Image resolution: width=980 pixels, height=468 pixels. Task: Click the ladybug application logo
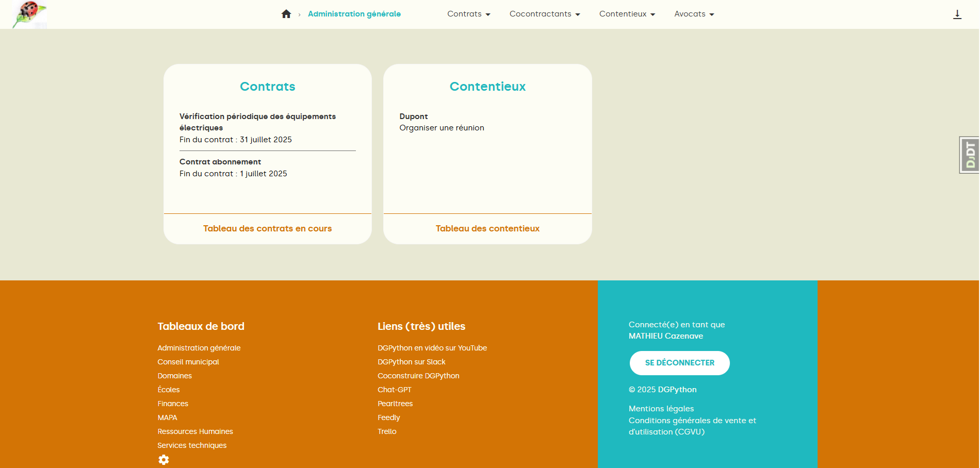(29, 14)
